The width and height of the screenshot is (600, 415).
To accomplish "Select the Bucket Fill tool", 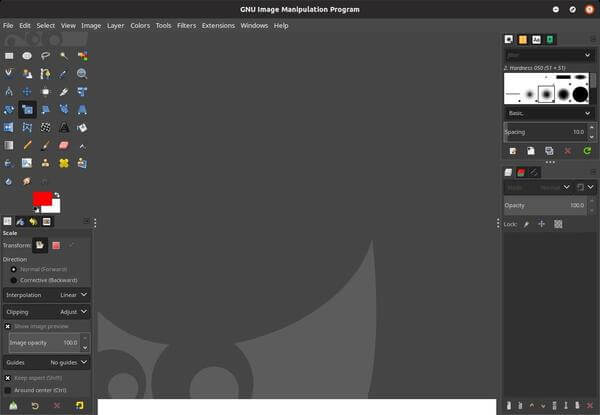I will click(82, 127).
